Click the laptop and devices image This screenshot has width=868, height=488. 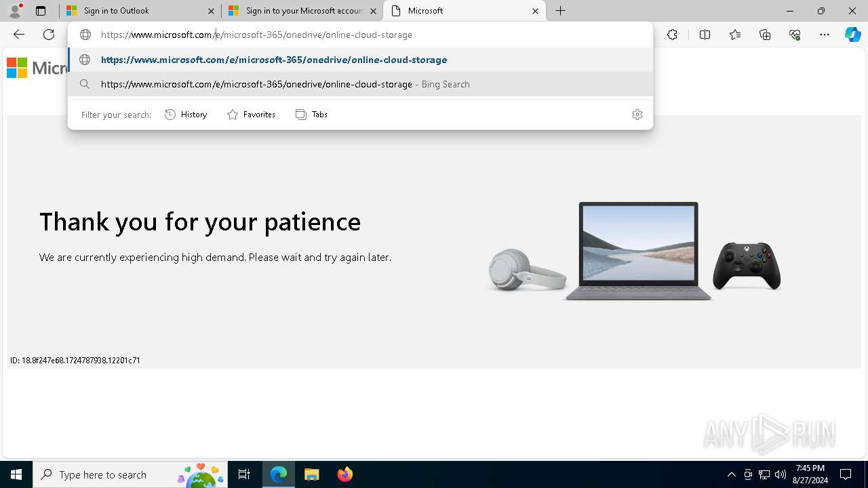click(635, 251)
